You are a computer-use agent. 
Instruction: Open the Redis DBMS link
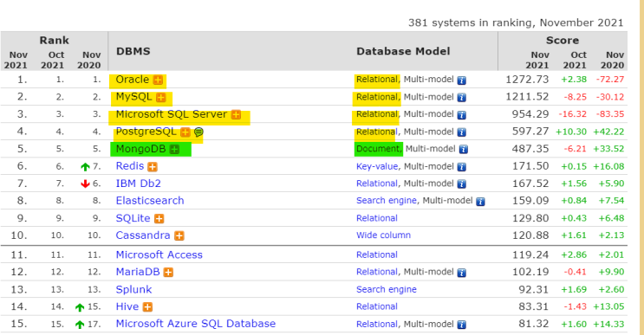[x=130, y=166]
